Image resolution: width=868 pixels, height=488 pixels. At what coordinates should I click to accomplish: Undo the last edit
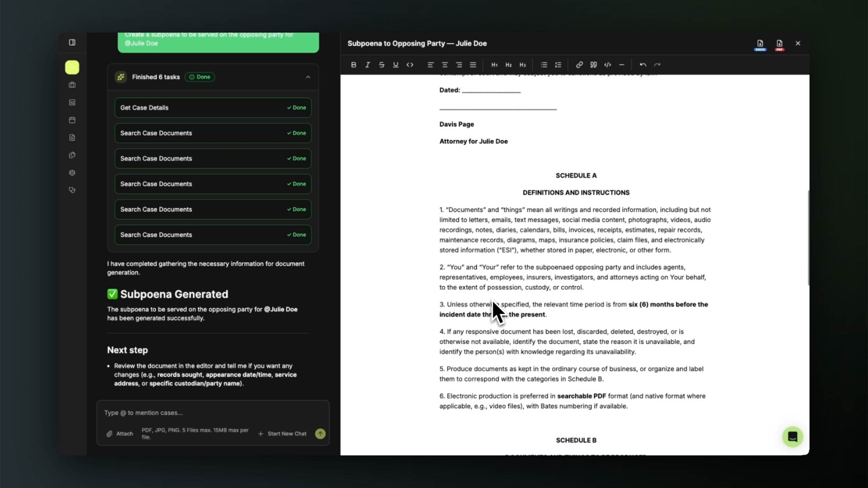(x=643, y=65)
